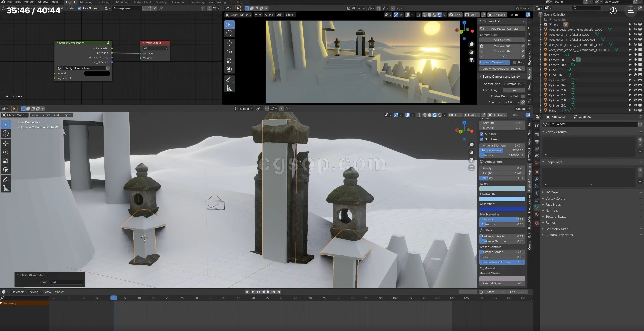The image size is (644, 331).
Task: Toggle Enable Depth of Field checkbox
Action: point(523,96)
